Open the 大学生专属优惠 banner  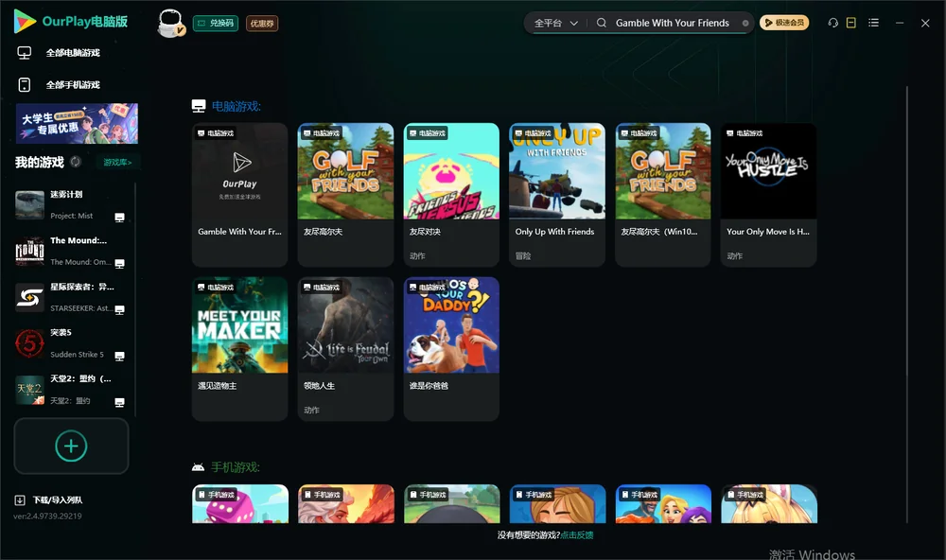pos(77,124)
